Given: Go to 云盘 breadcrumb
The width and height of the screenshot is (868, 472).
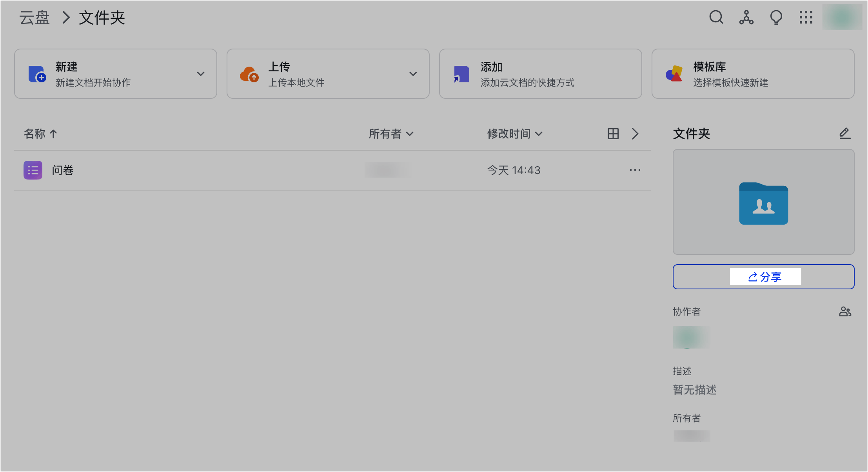Looking at the screenshot, I should coord(35,18).
